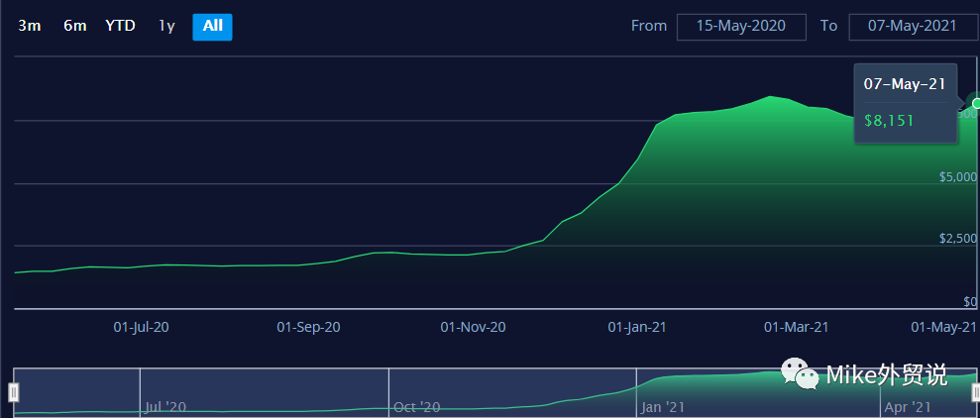This screenshot has height=418, width=980.
Task: Click Apr '21 in the navigator
Action: [907, 407]
